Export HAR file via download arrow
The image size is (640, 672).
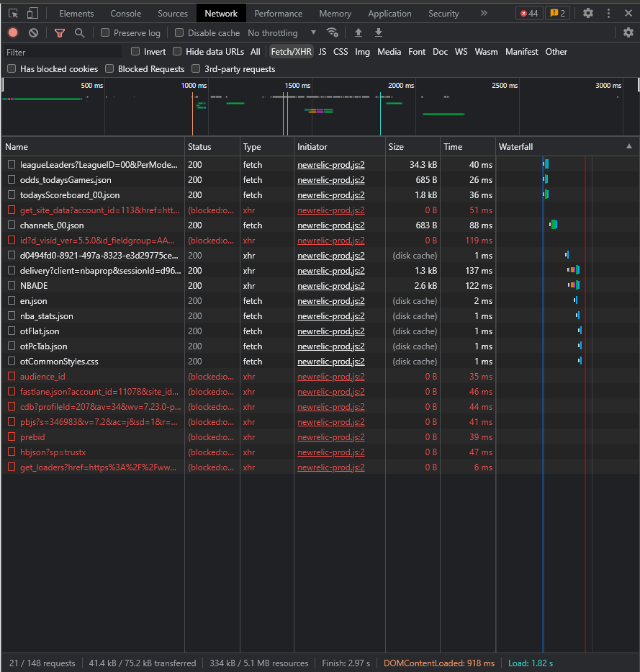click(x=378, y=32)
